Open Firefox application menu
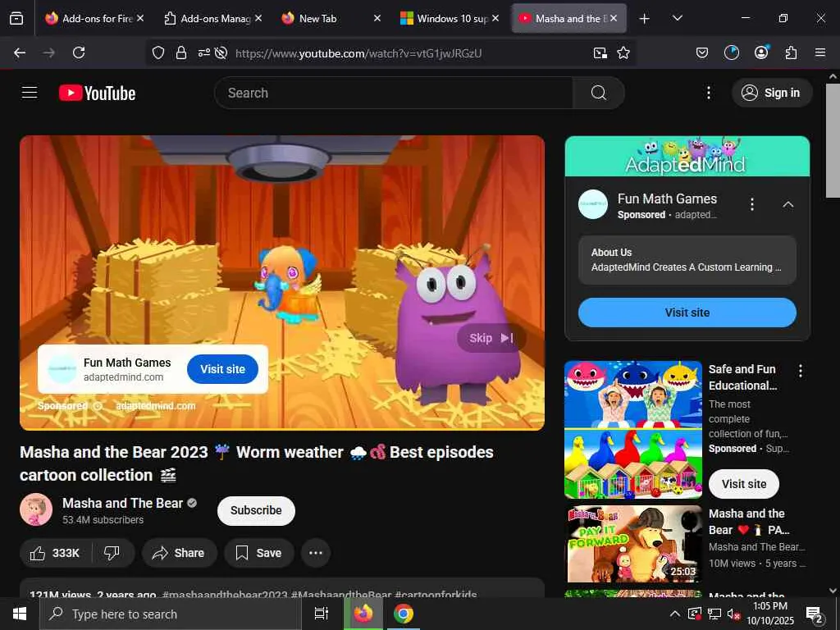Image resolution: width=840 pixels, height=630 pixels. [x=820, y=52]
